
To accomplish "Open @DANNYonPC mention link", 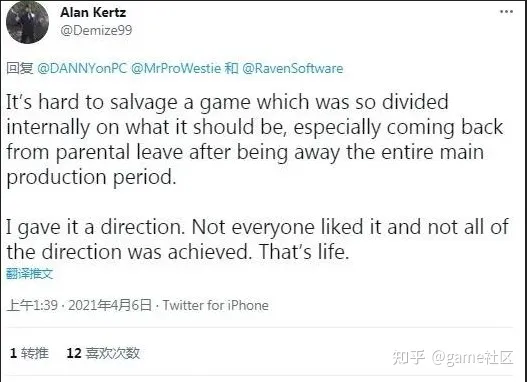I will (x=82, y=69).
